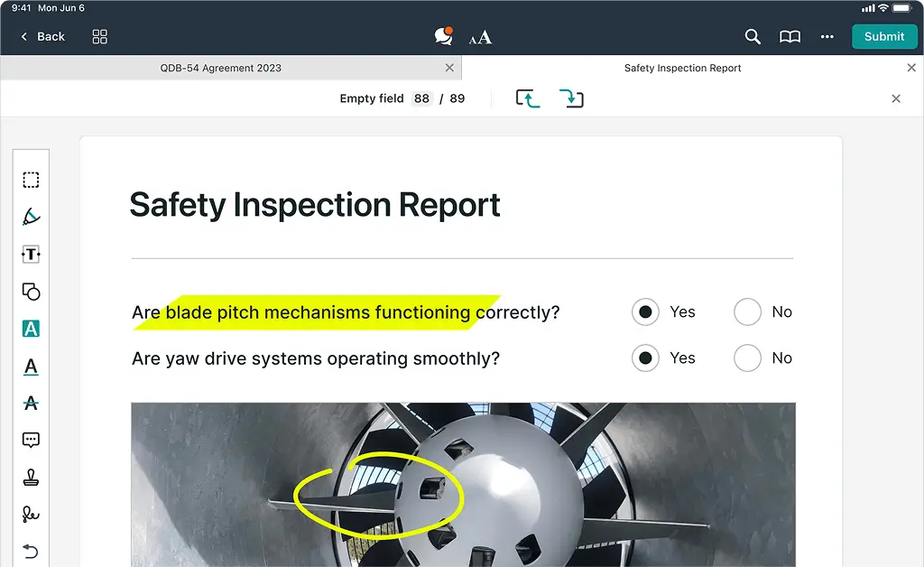Select Yes for blade pitch mechanisms
Viewport: 924px width, 567px height.
tap(645, 312)
